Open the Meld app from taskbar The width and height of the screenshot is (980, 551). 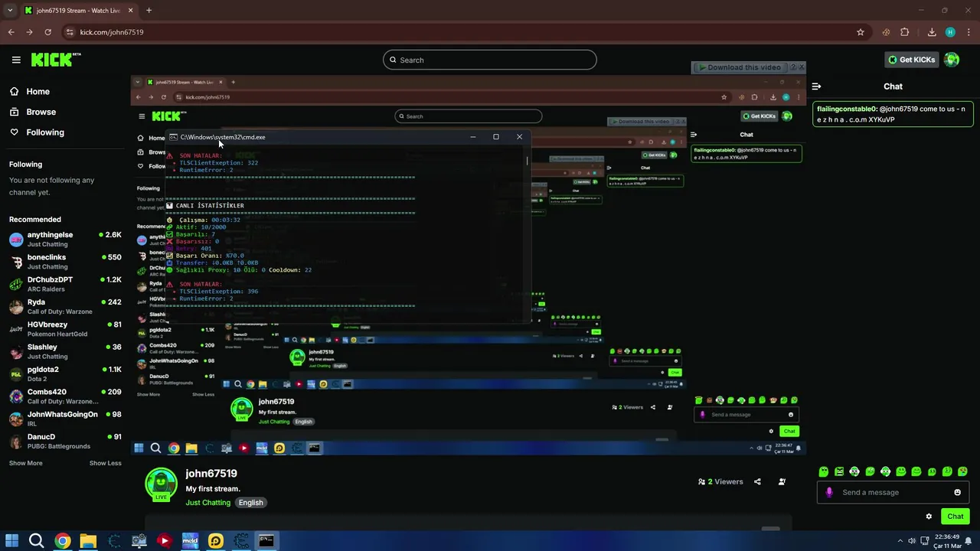pos(190,541)
